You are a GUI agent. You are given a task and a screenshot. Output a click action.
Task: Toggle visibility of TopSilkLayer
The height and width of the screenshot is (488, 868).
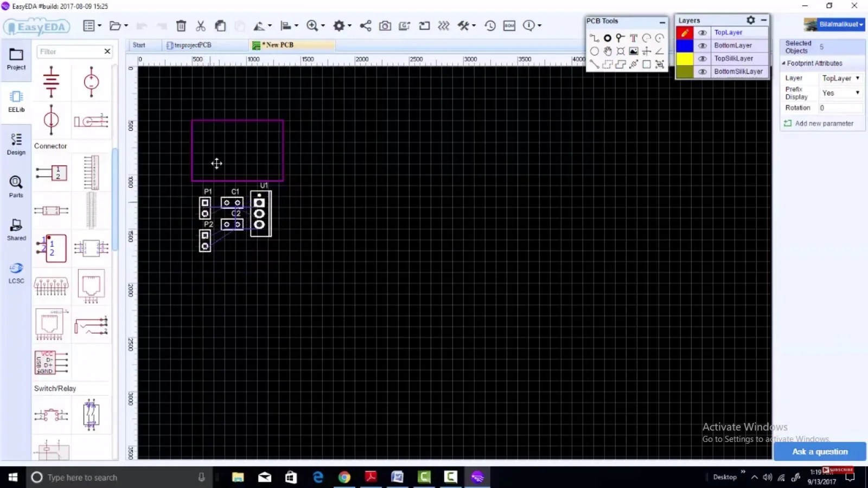click(703, 59)
